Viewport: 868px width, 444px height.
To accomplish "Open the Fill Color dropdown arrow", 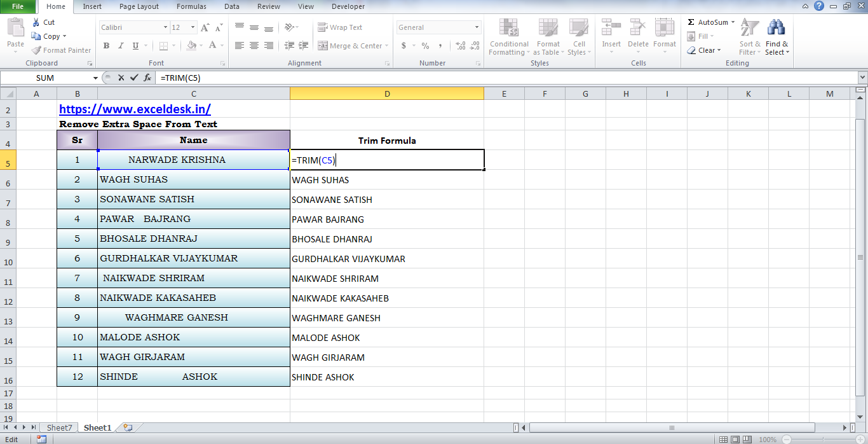I will [x=200, y=46].
